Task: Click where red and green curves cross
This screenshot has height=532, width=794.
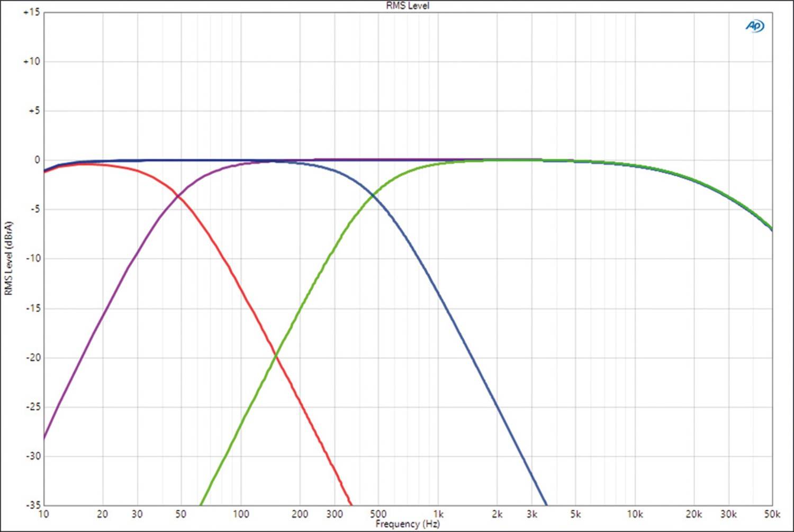Action: click(x=275, y=356)
